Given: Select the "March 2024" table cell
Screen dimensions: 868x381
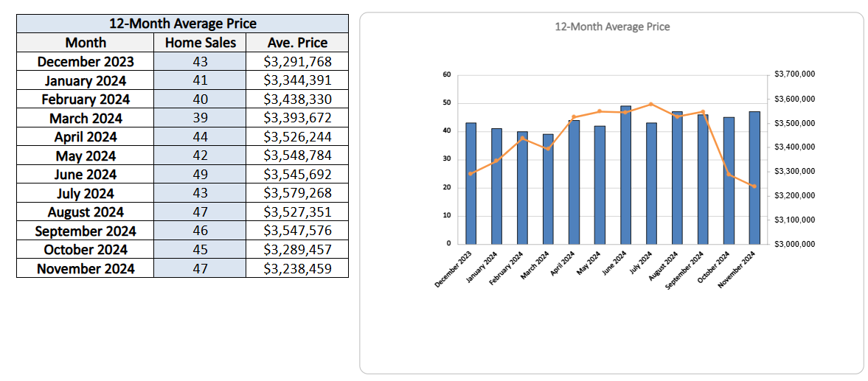Looking at the screenshot, I should [86, 118].
